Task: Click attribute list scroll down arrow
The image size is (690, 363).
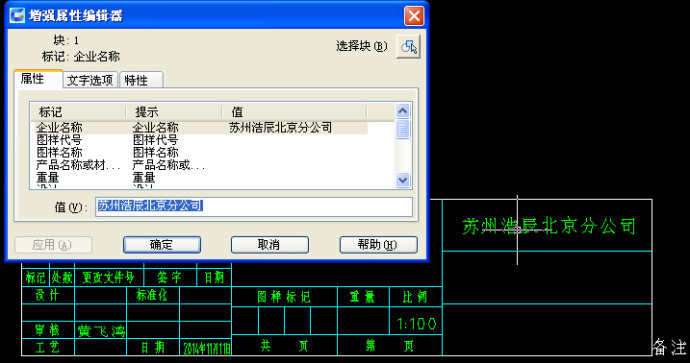Action: click(403, 180)
